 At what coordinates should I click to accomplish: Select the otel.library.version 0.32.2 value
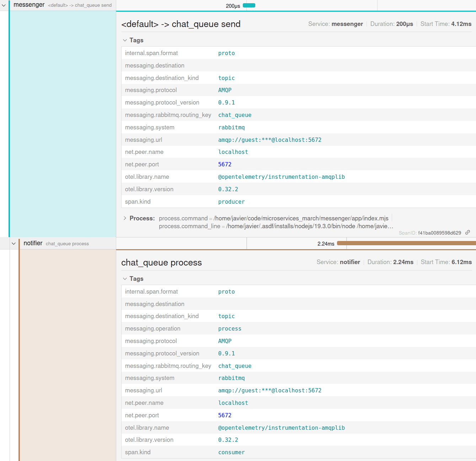[x=228, y=189]
